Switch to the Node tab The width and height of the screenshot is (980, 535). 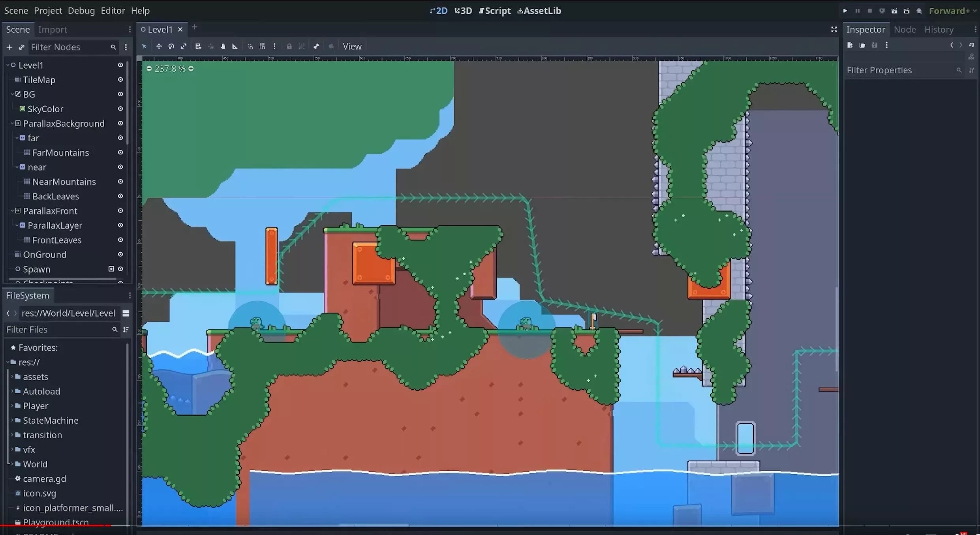905,29
